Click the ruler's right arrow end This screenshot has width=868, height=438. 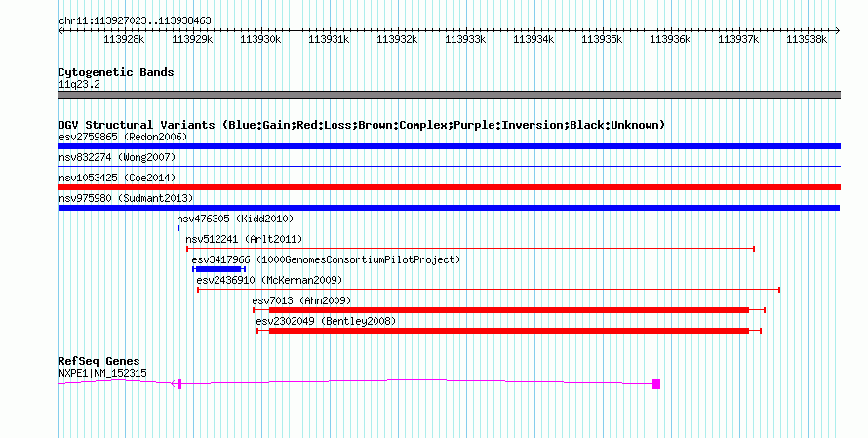coord(838,31)
